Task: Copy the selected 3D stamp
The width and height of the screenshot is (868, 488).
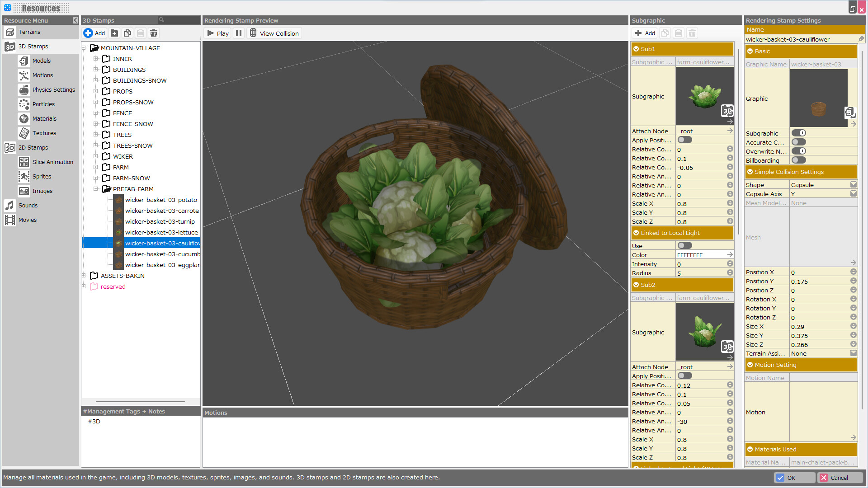Action: point(127,33)
